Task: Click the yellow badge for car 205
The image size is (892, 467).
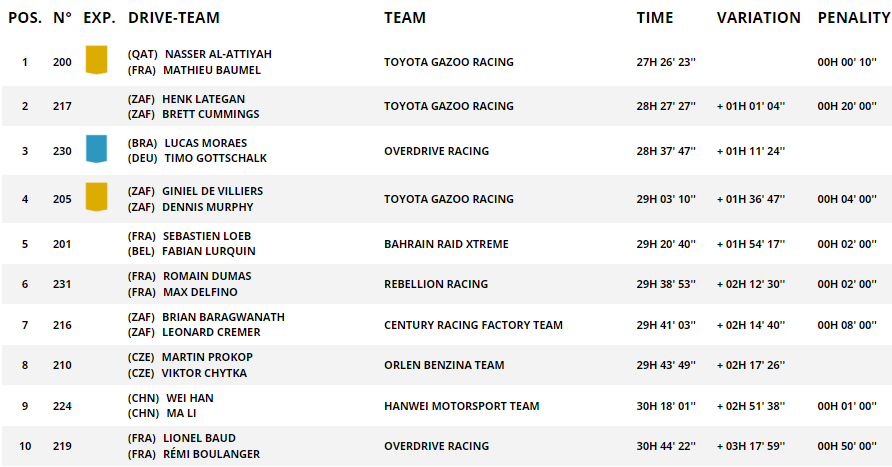Action: point(96,197)
